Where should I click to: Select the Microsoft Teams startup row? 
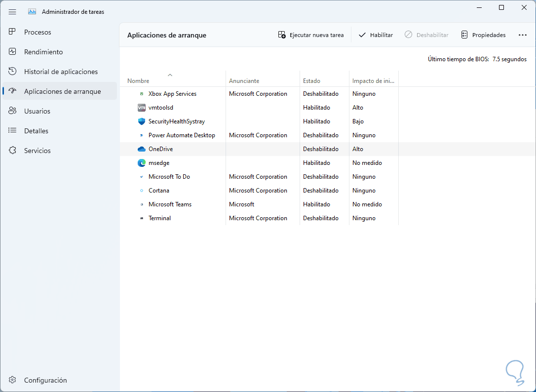pyautogui.click(x=170, y=204)
